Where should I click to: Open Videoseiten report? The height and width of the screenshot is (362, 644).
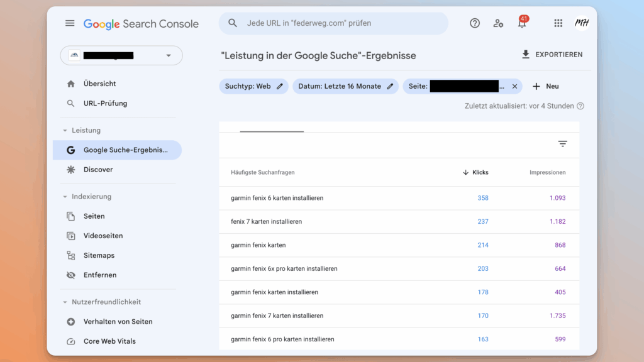(103, 236)
